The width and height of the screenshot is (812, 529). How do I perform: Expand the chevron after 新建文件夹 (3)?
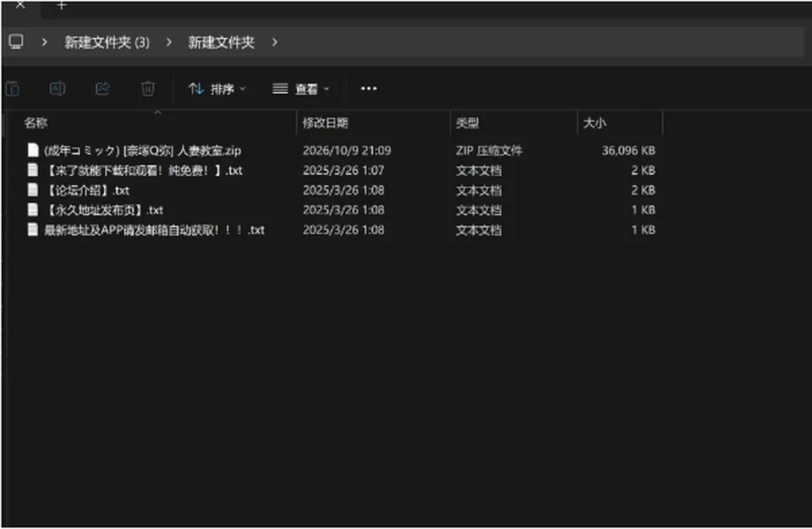(169, 42)
